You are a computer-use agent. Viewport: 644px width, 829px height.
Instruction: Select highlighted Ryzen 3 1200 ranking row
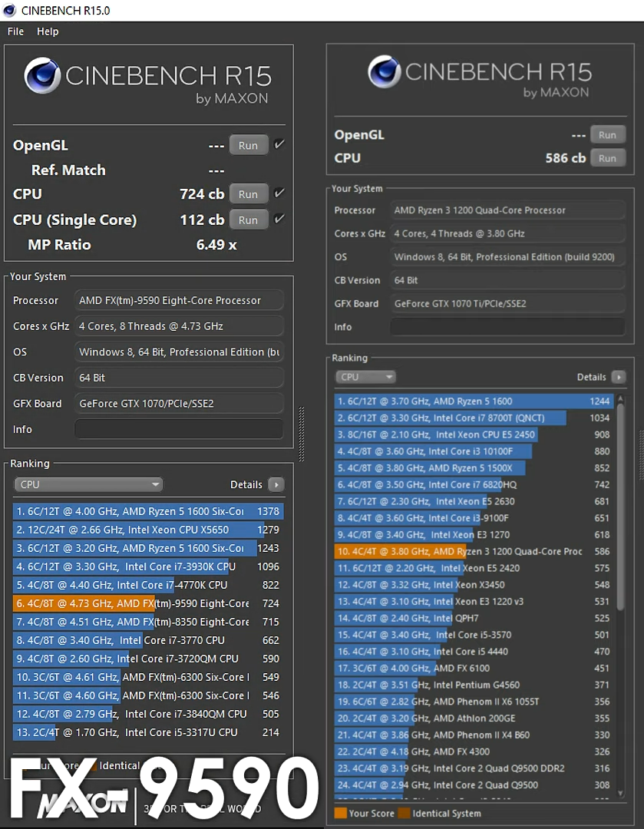click(474, 551)
